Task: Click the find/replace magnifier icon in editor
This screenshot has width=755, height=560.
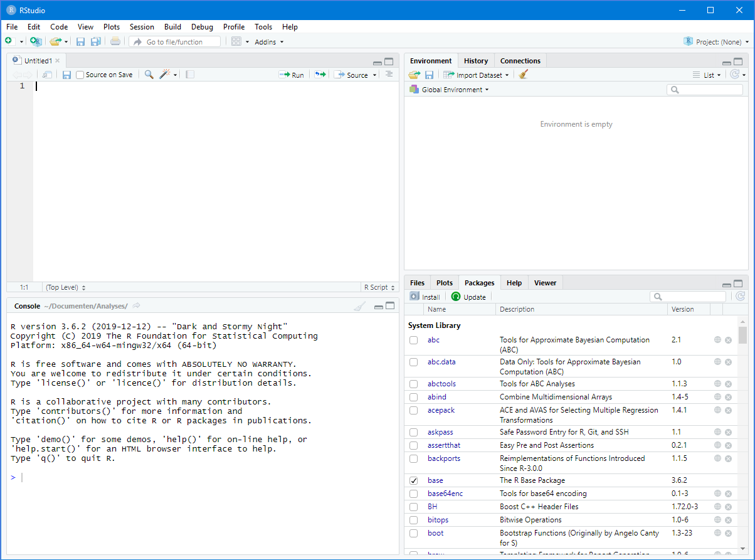Action: pos(149,75)
